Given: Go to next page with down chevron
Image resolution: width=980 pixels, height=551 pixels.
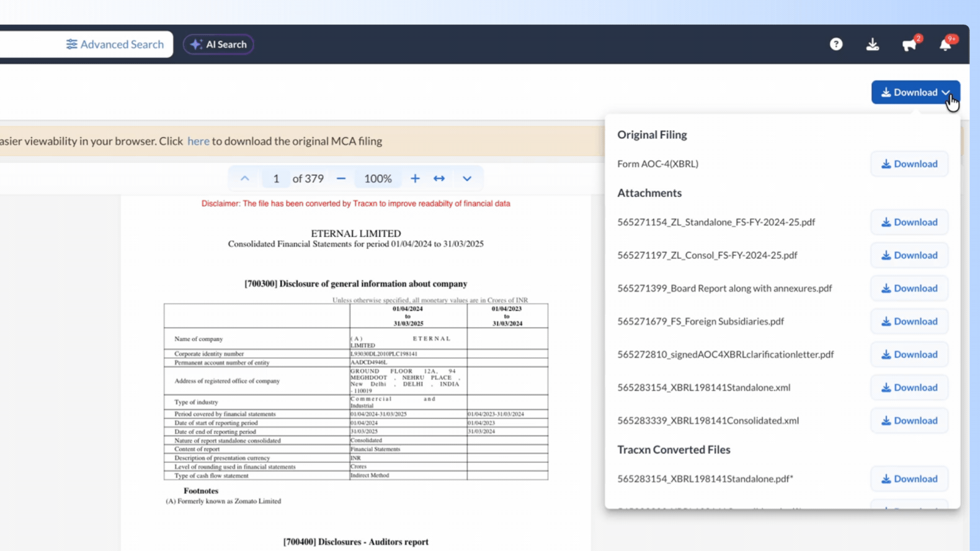Looking at the screenshot, I should 467,179.
